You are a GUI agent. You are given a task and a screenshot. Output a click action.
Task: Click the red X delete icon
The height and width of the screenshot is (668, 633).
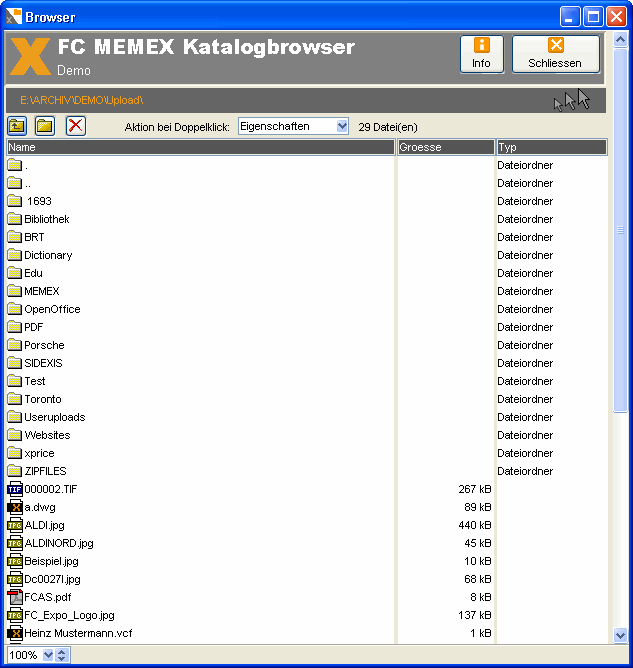point(76,126)
